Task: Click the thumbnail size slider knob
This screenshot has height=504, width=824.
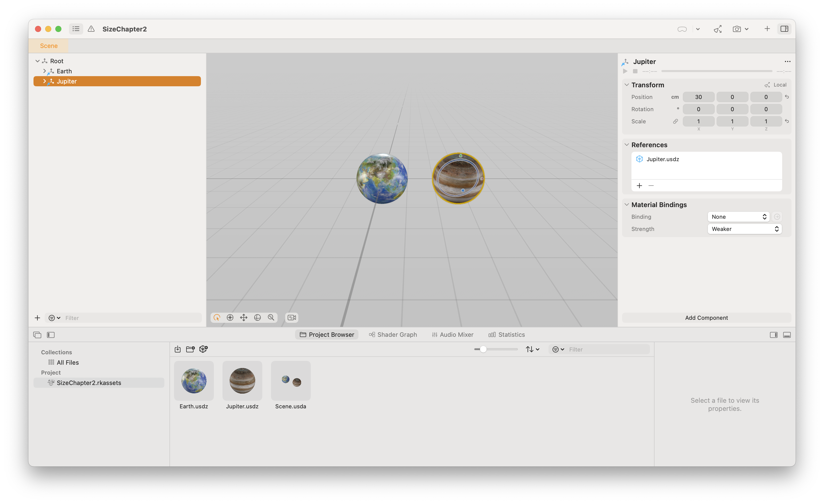Action: [x=483, y=349]
